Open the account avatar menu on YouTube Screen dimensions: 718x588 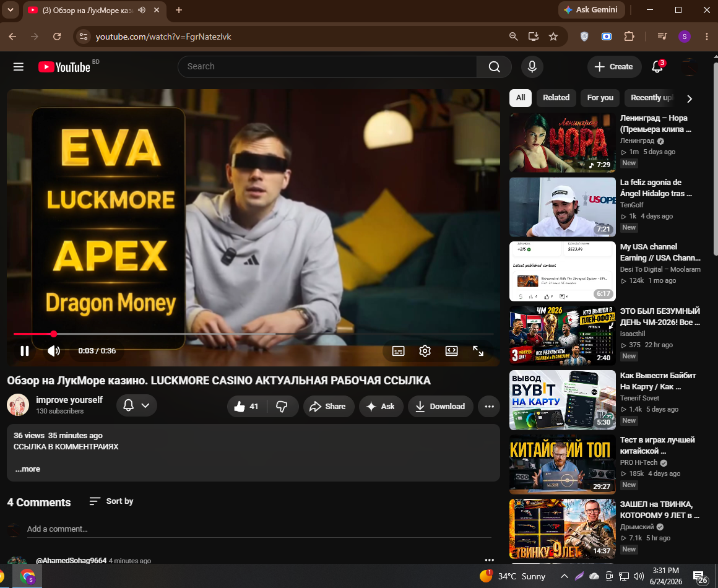click(x=689, y=67)
